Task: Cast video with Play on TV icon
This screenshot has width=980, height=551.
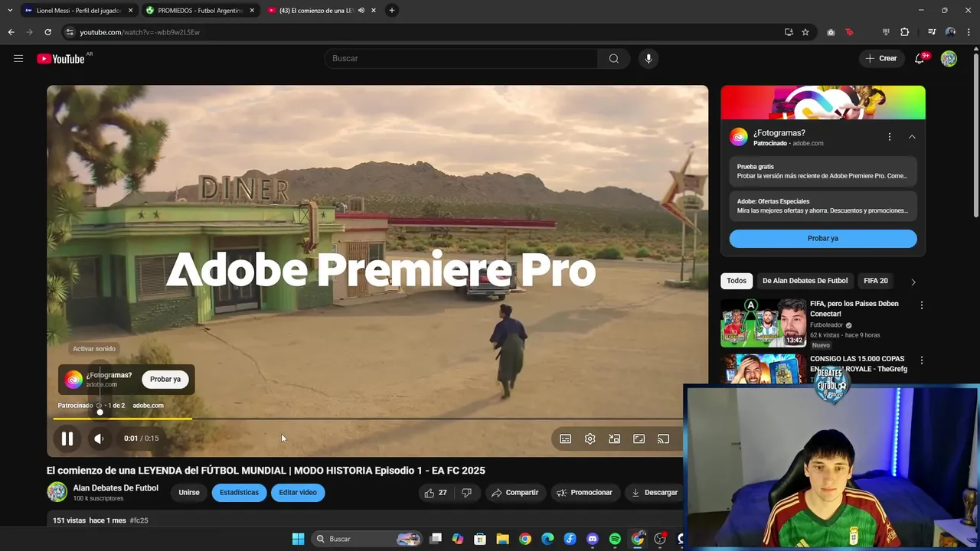Action: 663,439
